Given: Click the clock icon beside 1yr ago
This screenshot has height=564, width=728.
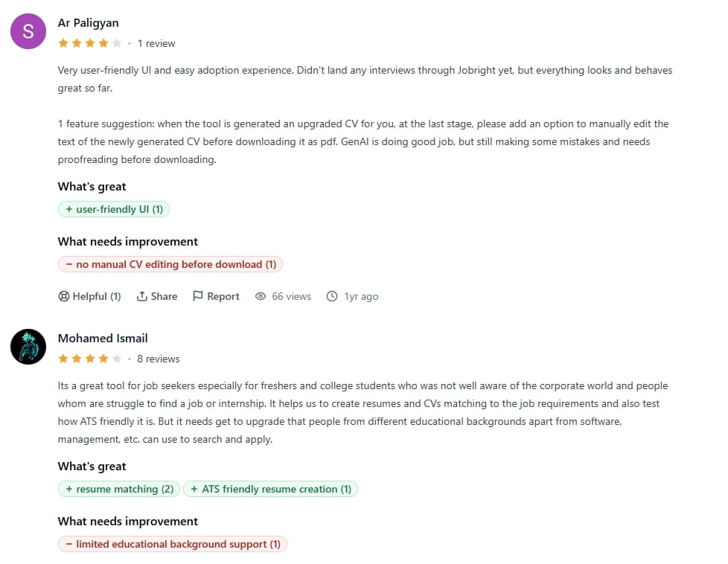Looking at the screenshot, I should pyautogui.click(x=332, y=296).
